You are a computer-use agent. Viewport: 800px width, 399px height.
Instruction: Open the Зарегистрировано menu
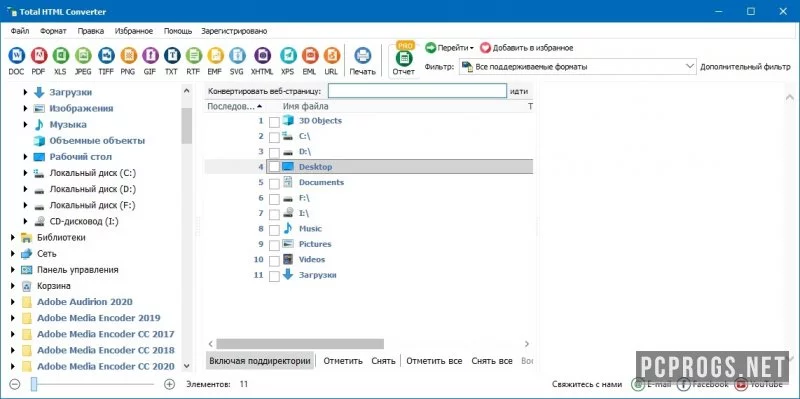tap(234, 31)
